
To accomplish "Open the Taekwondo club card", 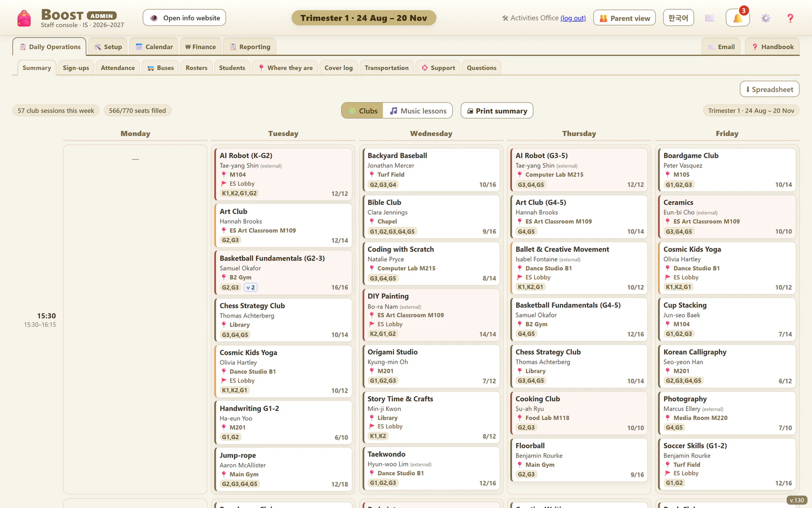I will 431,468.
